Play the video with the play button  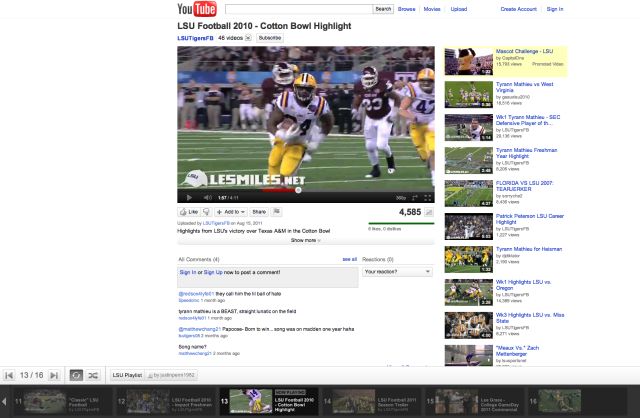click(x=189, y=198)
